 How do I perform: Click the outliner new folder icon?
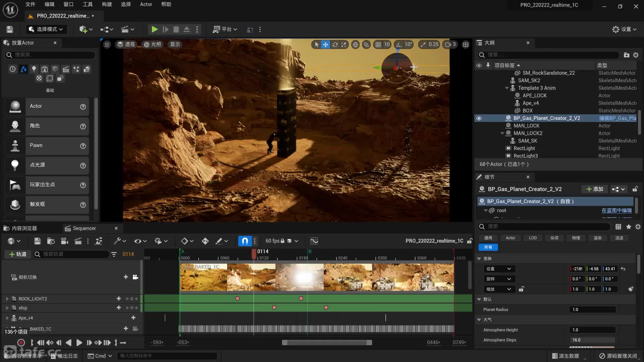click(x=626, y=55)
